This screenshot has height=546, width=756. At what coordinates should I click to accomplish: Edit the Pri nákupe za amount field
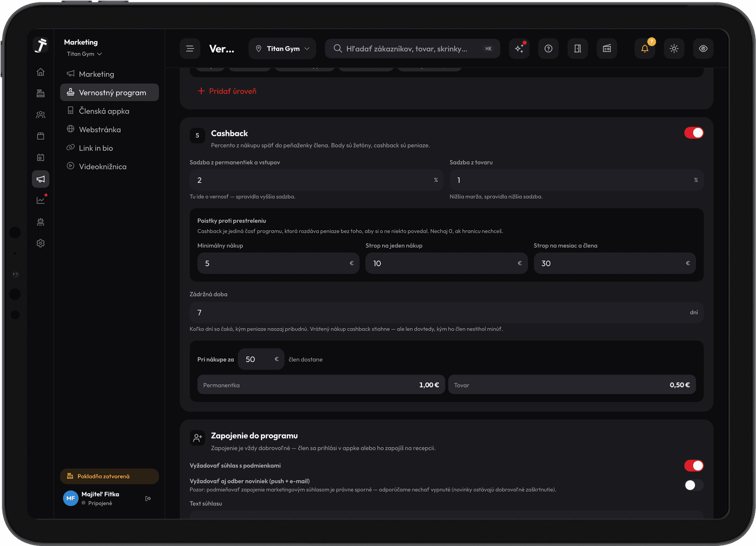pos(261,359)
